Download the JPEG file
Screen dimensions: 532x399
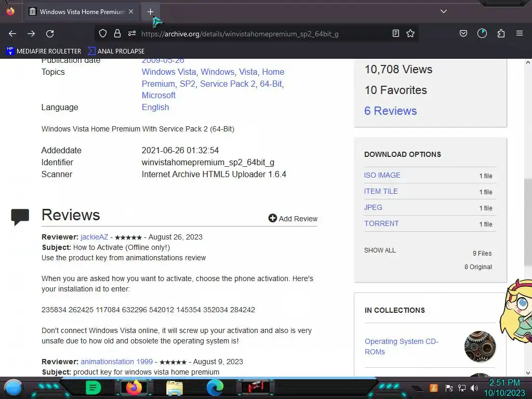(373, 207)
